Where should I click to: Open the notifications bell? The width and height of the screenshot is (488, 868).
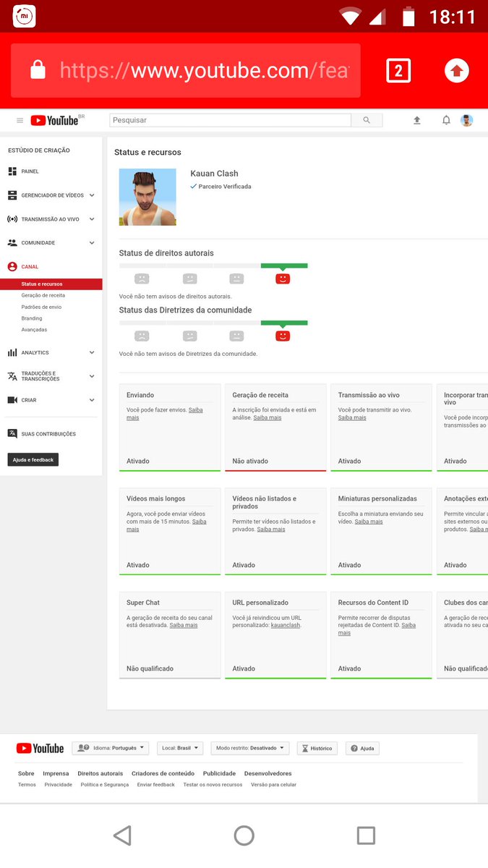[446, 120]
